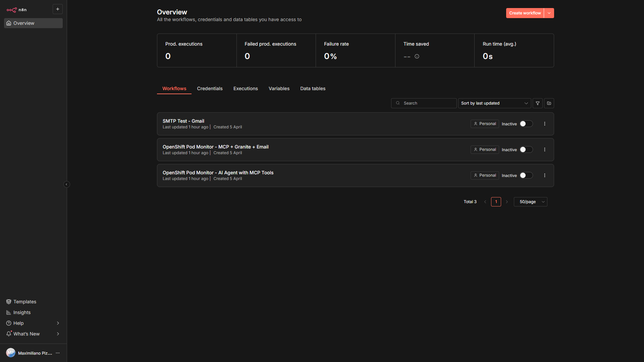Click the new folder icon near search bar
This screenshot has width=644, height=362.
coord(549,103)
